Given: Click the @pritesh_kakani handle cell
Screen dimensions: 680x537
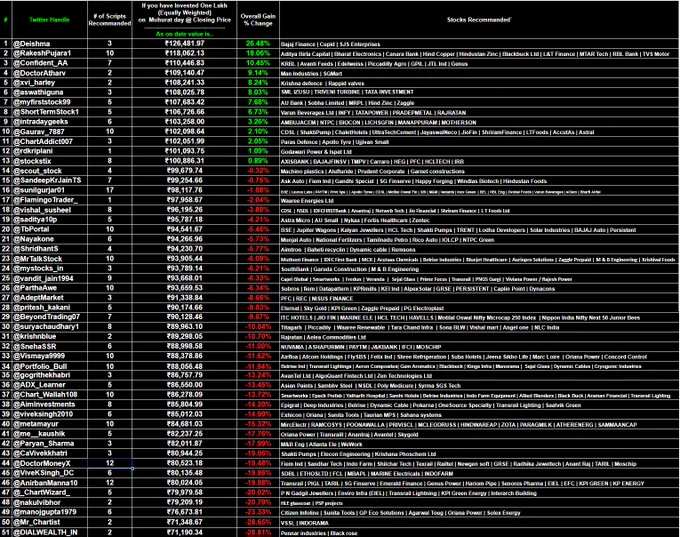Looking at the screenshot, I should point(50,308).
